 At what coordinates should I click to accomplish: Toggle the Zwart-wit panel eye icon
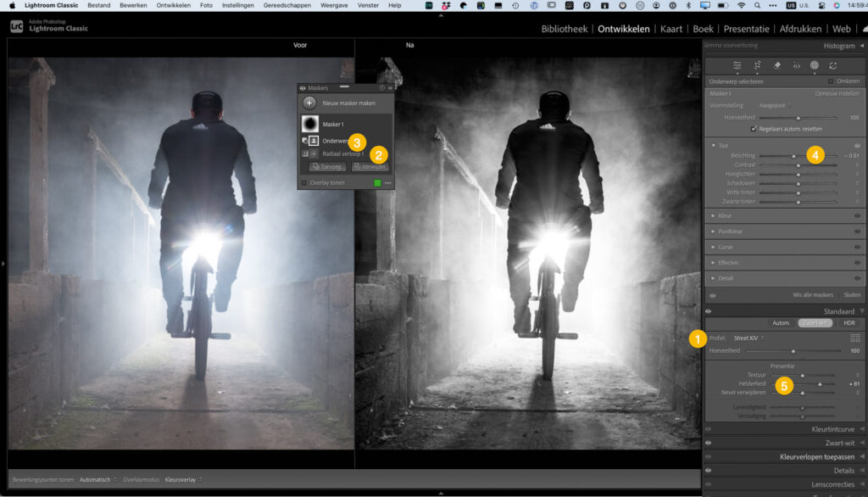[708, 443]
